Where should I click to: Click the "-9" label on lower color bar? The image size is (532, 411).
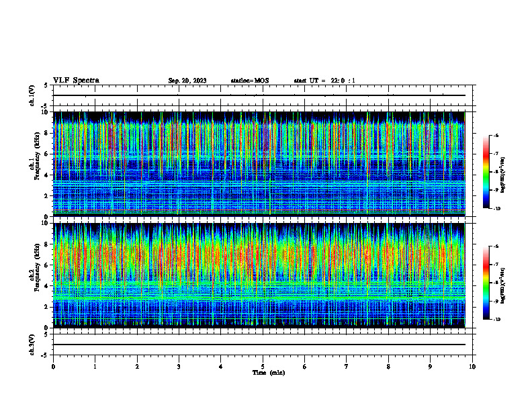pos(496,301)
